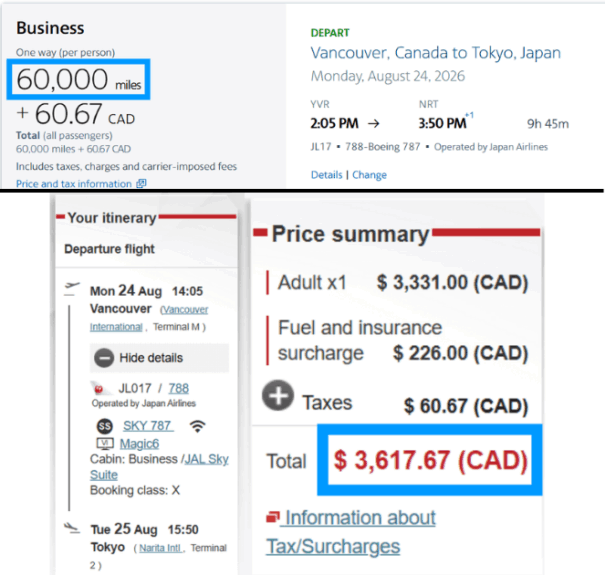Click the red icon before Information about Tax/Surcharges

pyautogui.click(x=273, y=517)
